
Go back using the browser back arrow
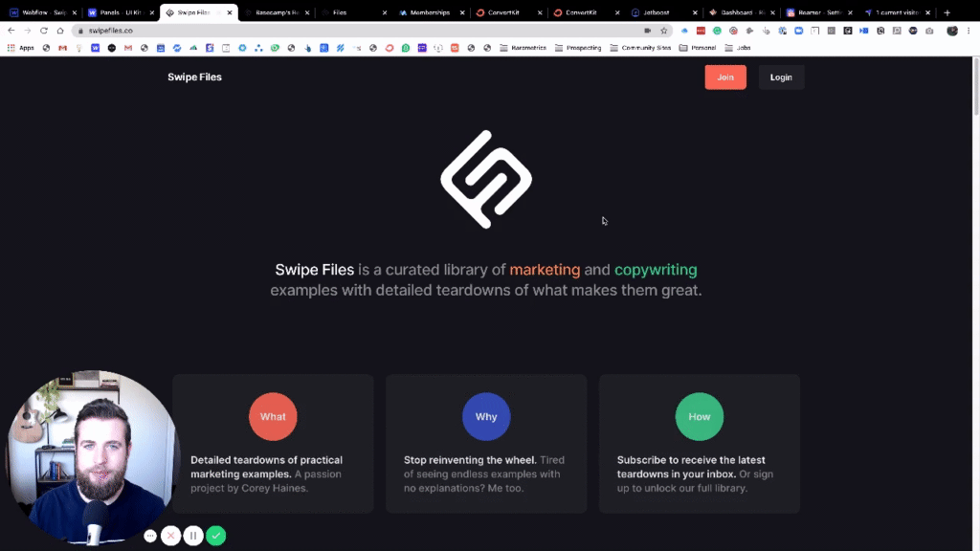[x=11, y=30]
